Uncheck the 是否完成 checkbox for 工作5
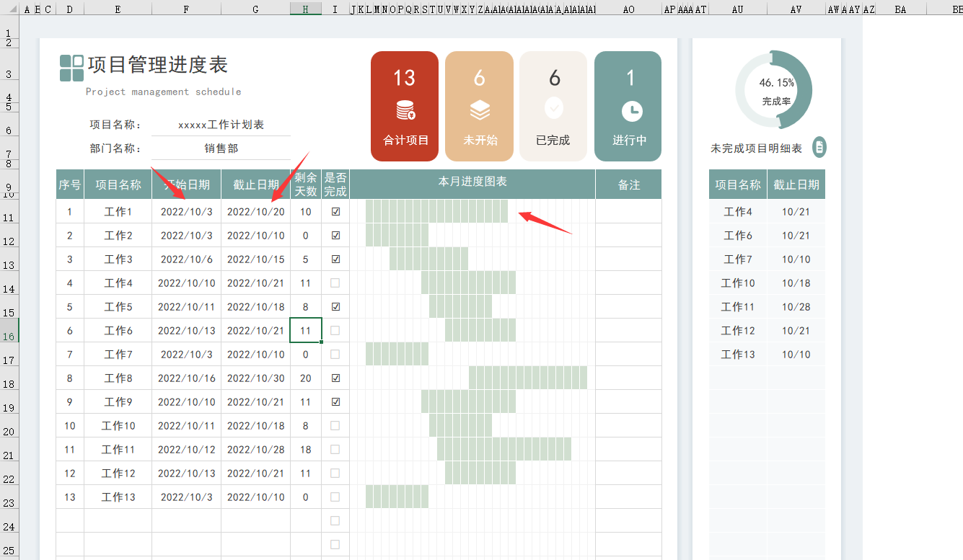The height and width of the screenshot is (560, 963). point(335,307)
